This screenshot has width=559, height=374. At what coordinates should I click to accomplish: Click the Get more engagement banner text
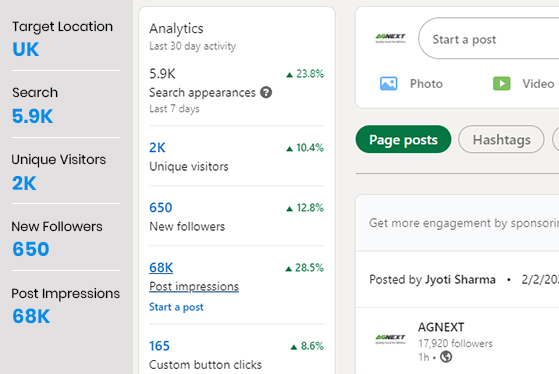464,223
